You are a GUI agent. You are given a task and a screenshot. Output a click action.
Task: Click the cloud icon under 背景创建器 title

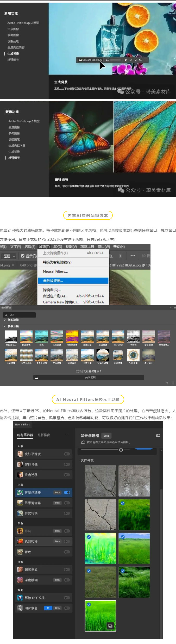[83, 442]
